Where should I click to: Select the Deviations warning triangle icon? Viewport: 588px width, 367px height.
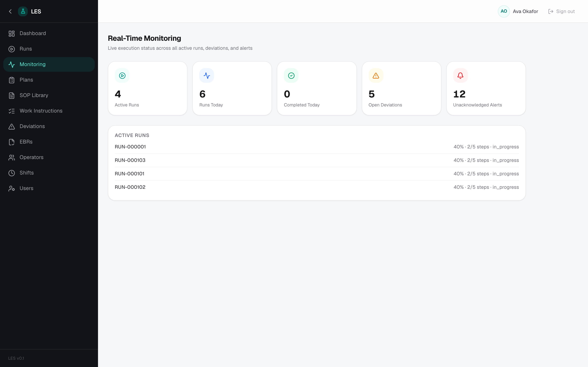coord(12,126)
